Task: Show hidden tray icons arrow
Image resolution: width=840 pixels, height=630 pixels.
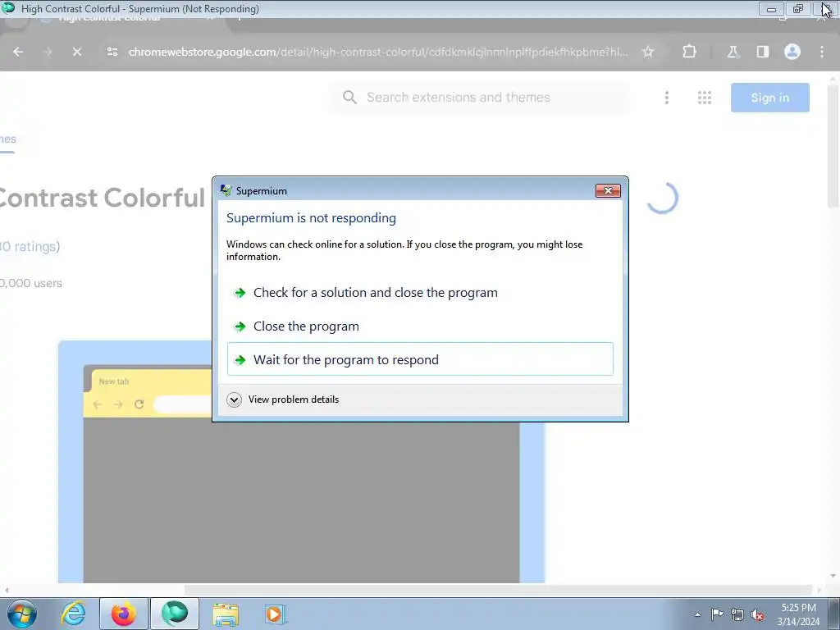Action: pos(697,614)
